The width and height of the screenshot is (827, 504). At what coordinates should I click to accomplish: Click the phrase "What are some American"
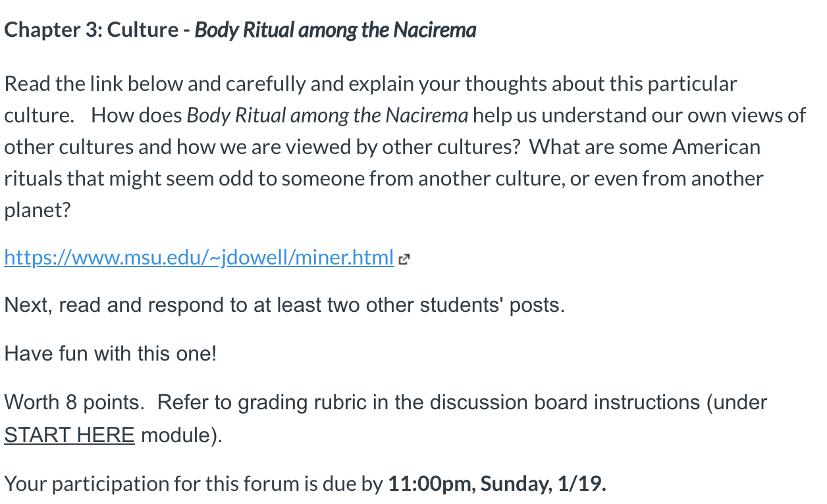coord(645,147)
